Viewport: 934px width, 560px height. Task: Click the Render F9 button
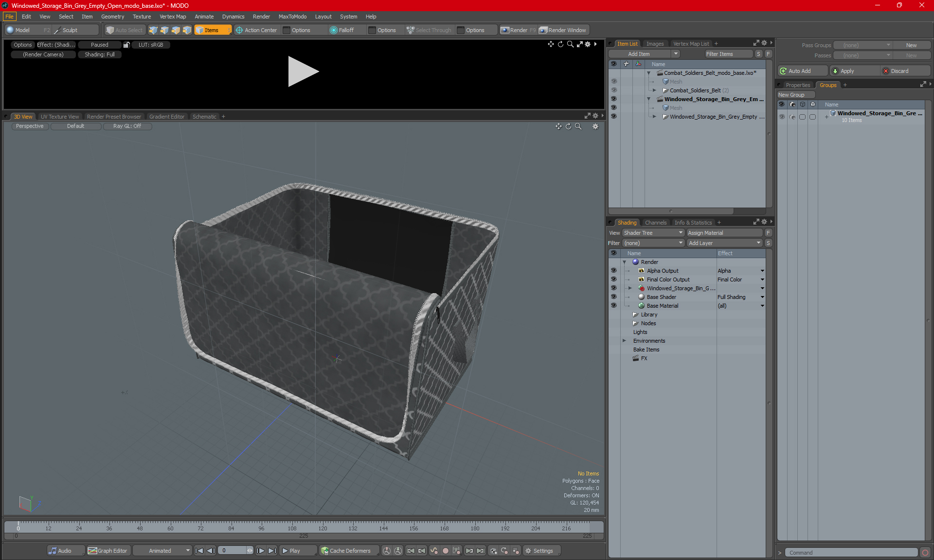coord(518,30)
